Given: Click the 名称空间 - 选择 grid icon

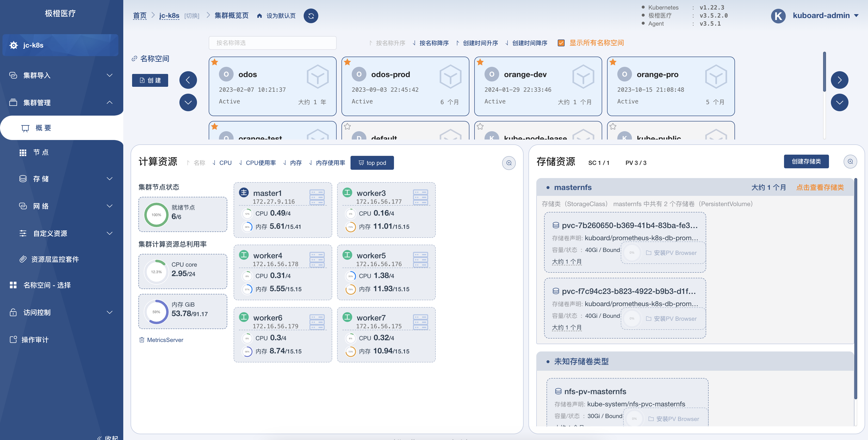Looking at the screenshot, I should (13, 285).
